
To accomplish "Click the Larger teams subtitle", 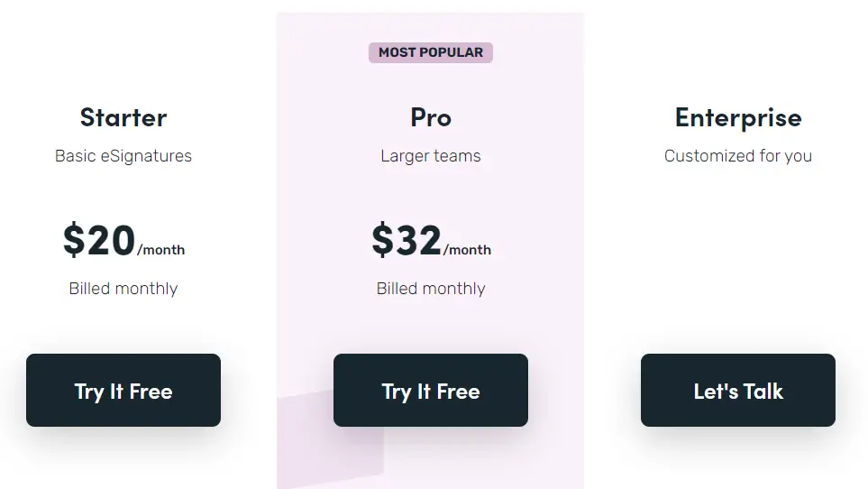I will coord(431,156).
